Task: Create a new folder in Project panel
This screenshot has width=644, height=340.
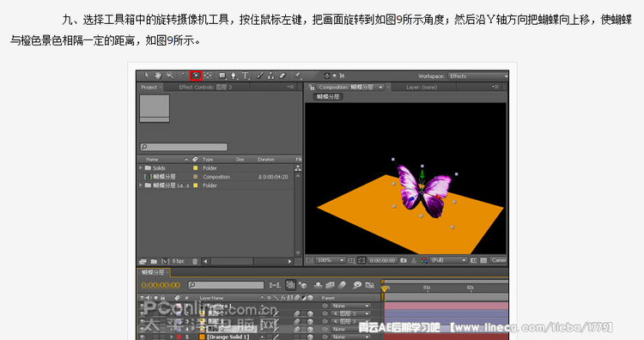Action: coord(154,261)
